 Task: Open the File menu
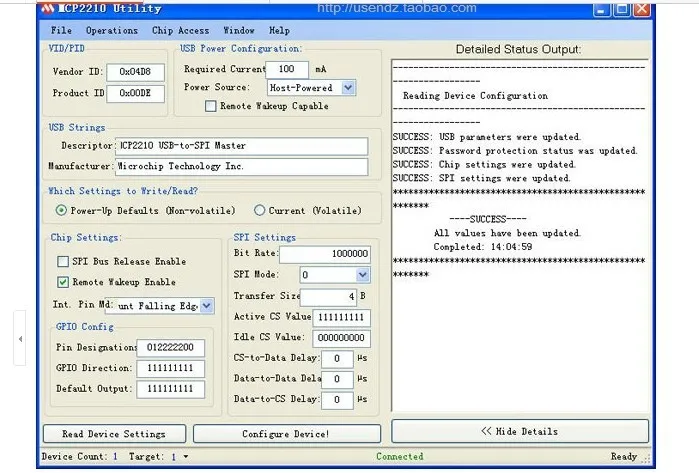point(61,30)
